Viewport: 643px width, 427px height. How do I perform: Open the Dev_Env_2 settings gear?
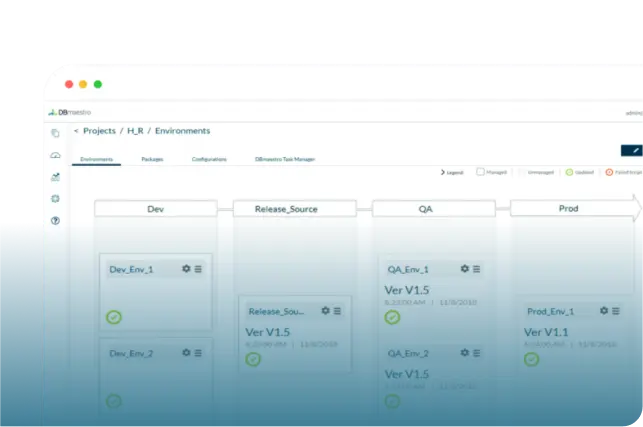(x=186, y=353)
